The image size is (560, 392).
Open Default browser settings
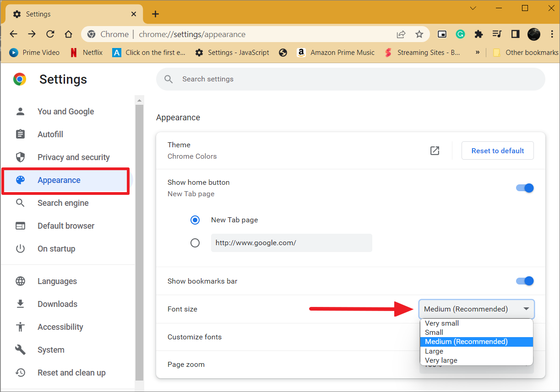coord(66,226)
